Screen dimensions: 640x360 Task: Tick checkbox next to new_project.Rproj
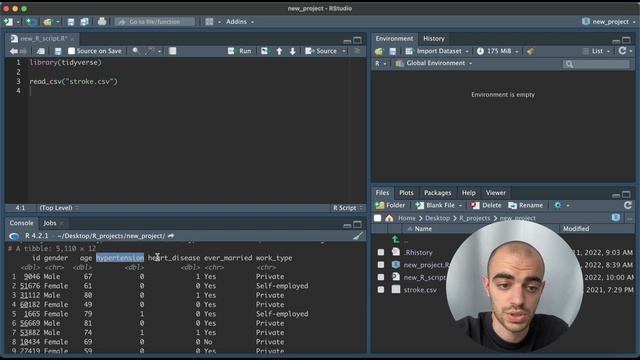pyautogui.click(x=381, y=264)
